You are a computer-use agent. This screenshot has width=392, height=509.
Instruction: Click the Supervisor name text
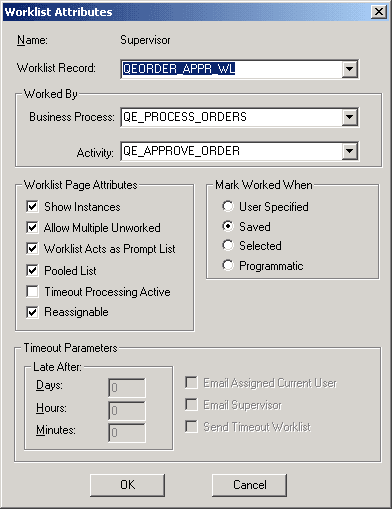(145, 40)
